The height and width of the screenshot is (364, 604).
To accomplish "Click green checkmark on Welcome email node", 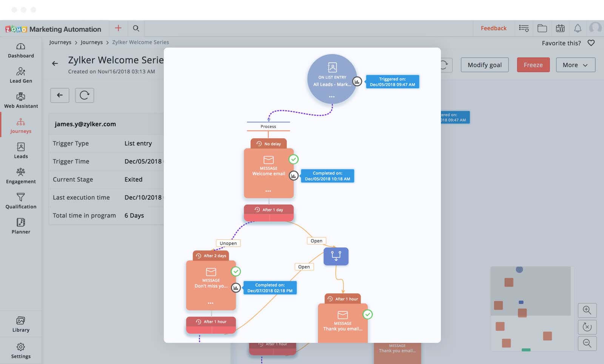I will (293, 159).
